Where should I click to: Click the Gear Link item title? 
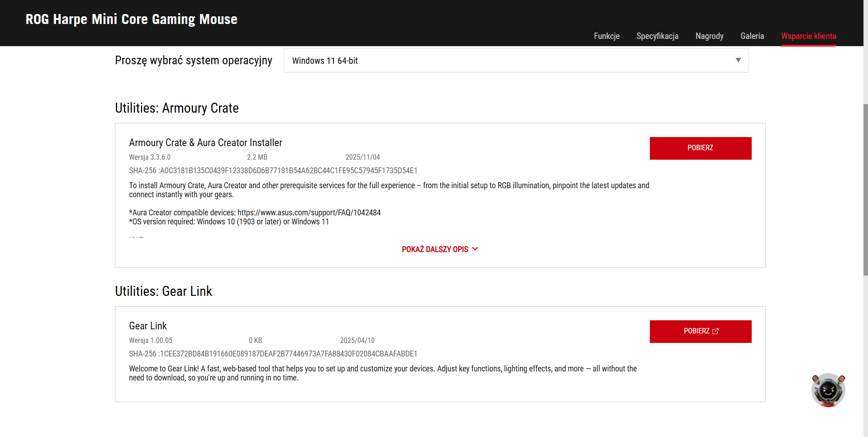[148, 326]
